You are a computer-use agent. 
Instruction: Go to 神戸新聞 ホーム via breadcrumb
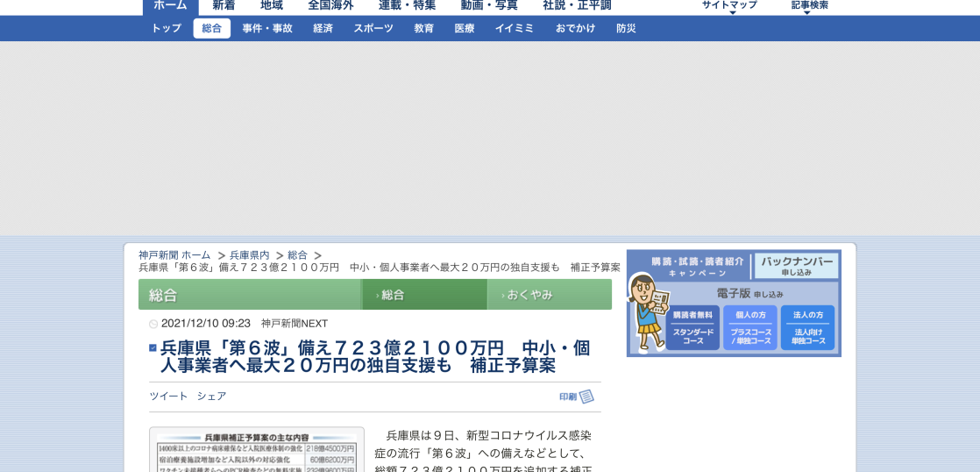click(x=174, y=255)
